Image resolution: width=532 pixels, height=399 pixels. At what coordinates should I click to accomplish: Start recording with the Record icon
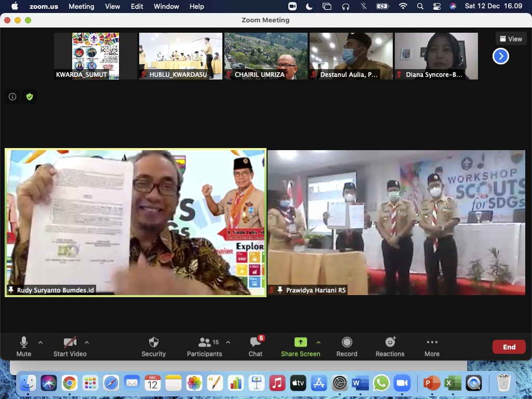pos(347,343)
